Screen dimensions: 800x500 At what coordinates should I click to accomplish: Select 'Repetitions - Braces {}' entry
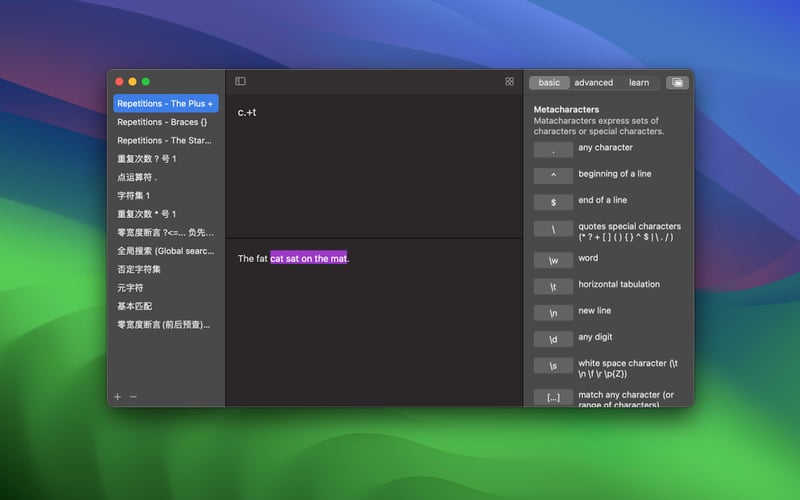point(166,122)
